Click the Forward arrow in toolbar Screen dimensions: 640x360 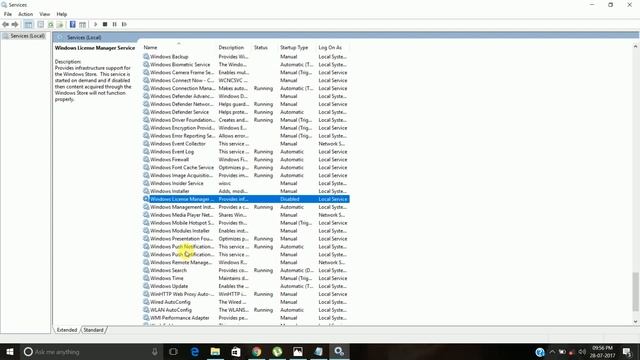tap(15, 24)
